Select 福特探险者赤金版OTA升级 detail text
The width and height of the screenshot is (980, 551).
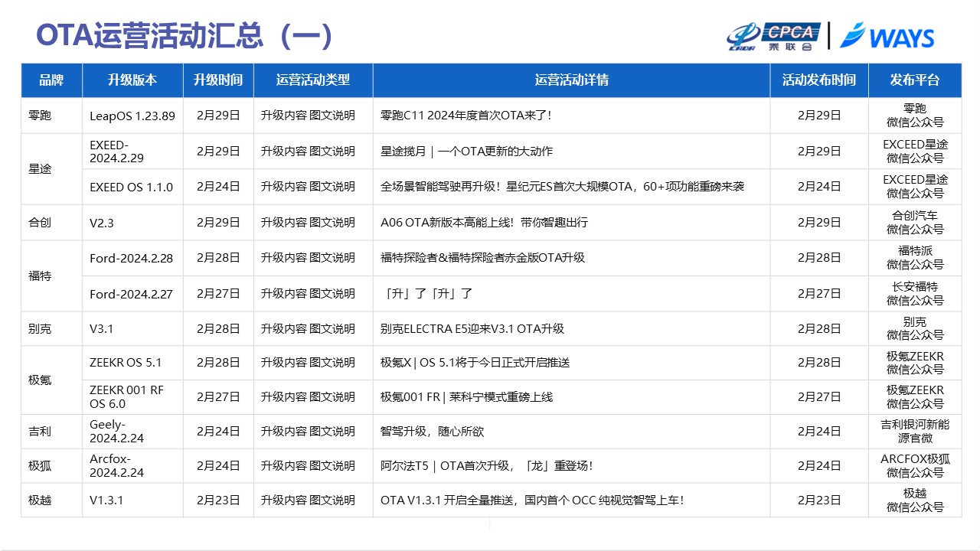pos(482,258)
